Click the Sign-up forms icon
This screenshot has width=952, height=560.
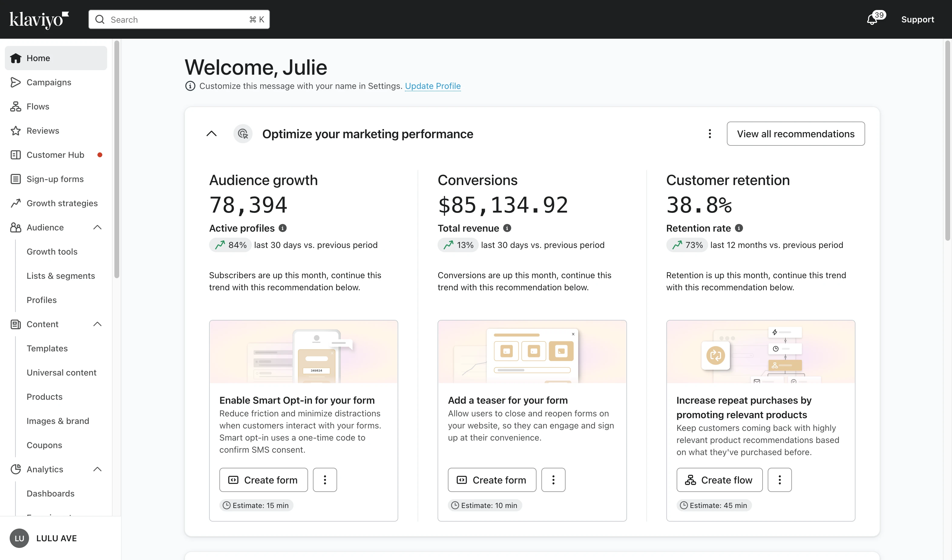[x=15, y=179]
